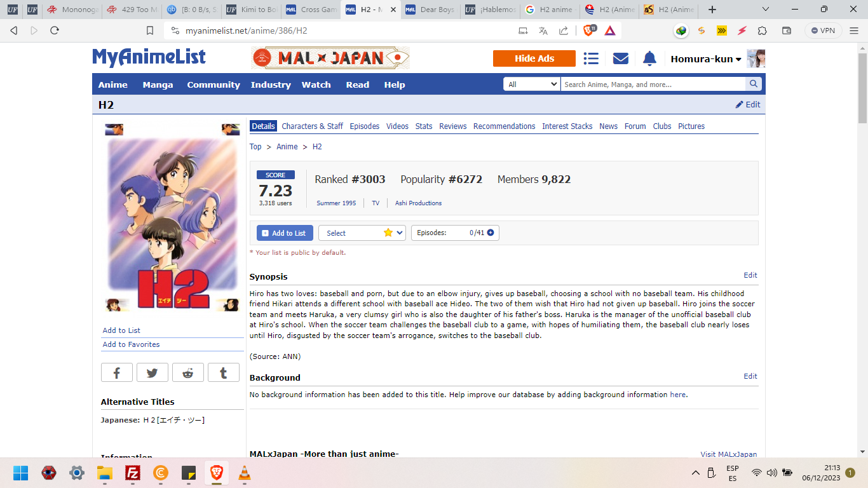Open the browser extensions puzzle icon

click(763, 30)
